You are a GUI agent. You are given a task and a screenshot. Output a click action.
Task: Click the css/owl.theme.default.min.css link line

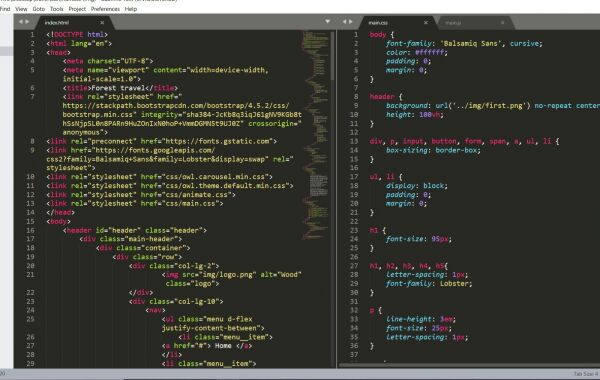(170, 186)
